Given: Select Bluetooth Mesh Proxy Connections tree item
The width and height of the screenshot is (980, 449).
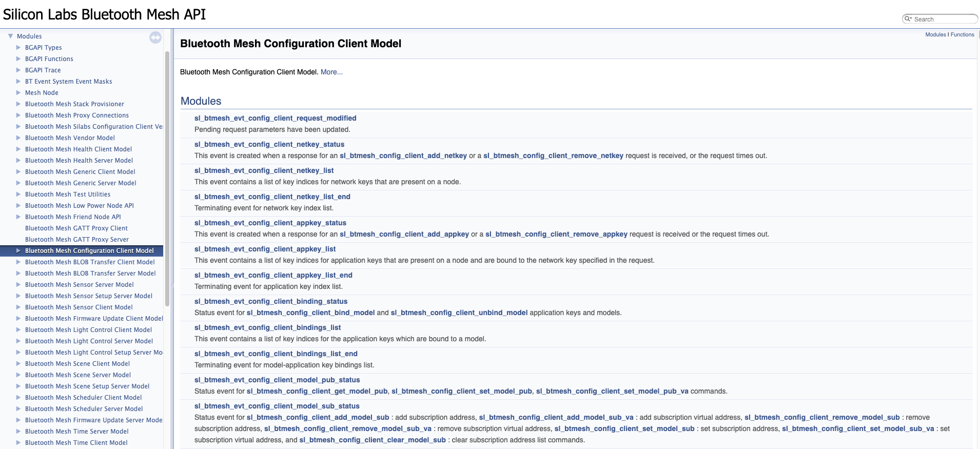Looking at the screenshot, I should 77,115.
